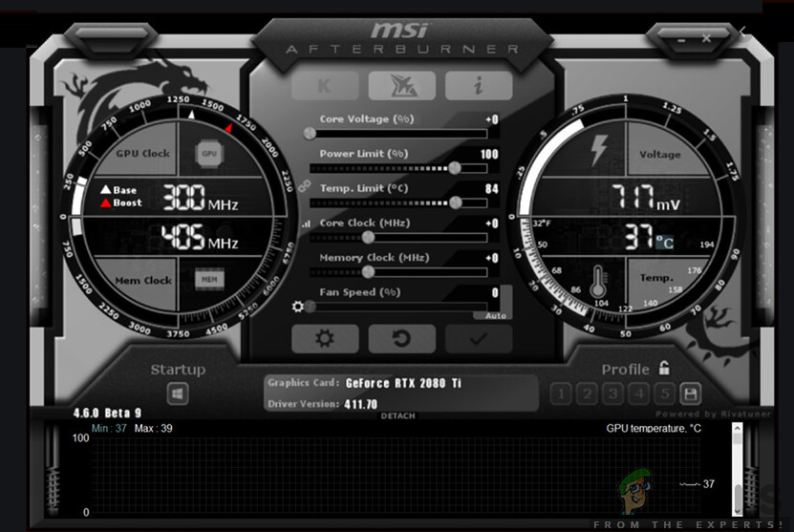Click the Core Voltage slider handle

[310, 134]
